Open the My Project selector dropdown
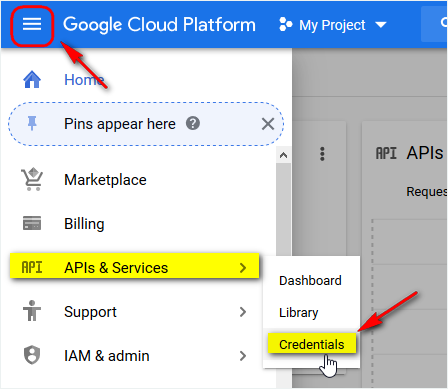Screen dimensions: 448x389 [333, 25]
